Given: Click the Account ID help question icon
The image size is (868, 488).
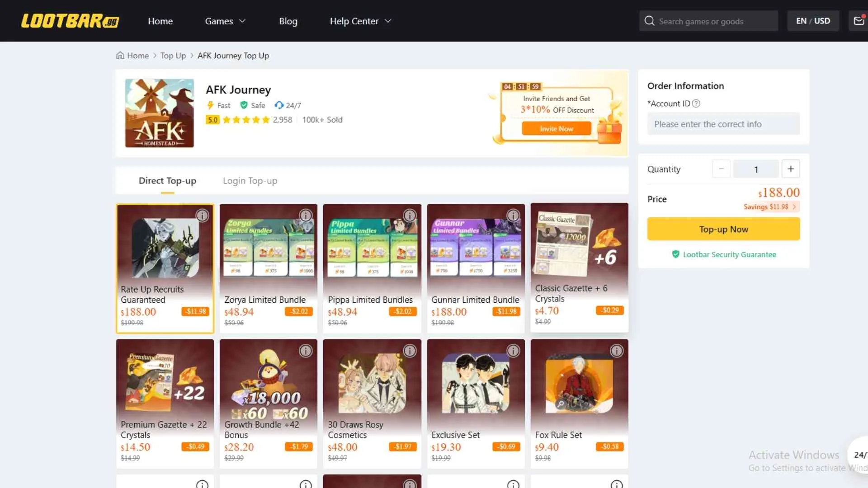Looking at the screenshot, I should (696, 103).
